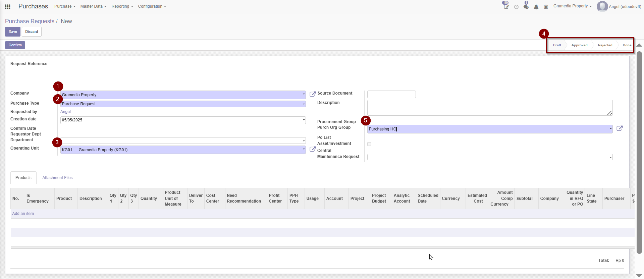Go back to Purchase Requests breadcrumb
This screenshot has height=279, width=644.
30,21
